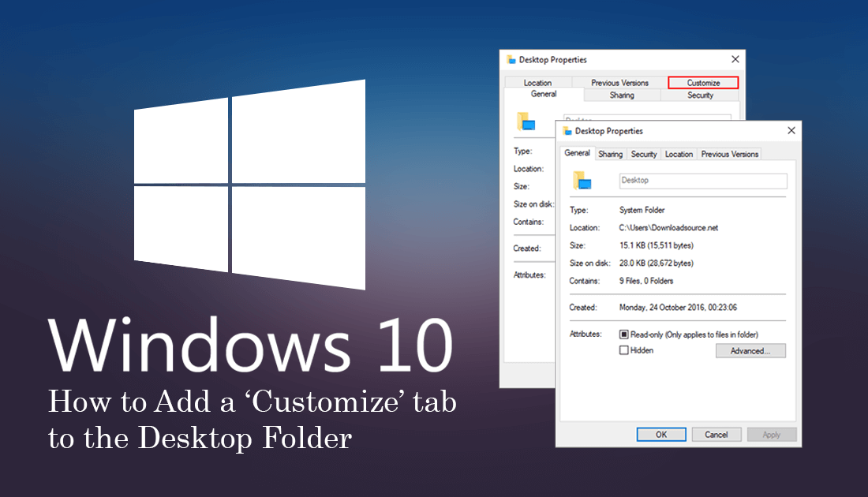This screenshot has height=497, width=868.
Task: Click the Cancel button
Action: 716,435
